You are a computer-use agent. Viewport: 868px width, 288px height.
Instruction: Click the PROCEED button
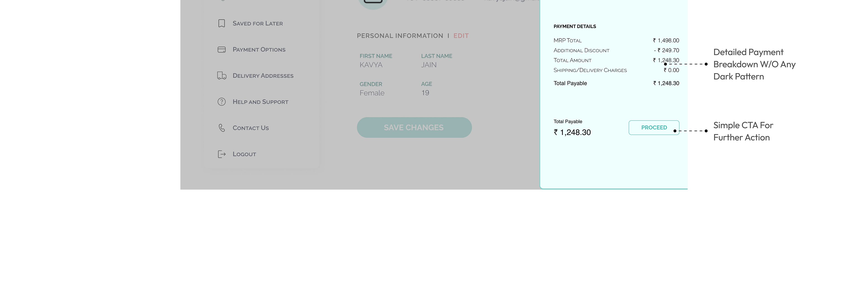(x=653, y=128)
